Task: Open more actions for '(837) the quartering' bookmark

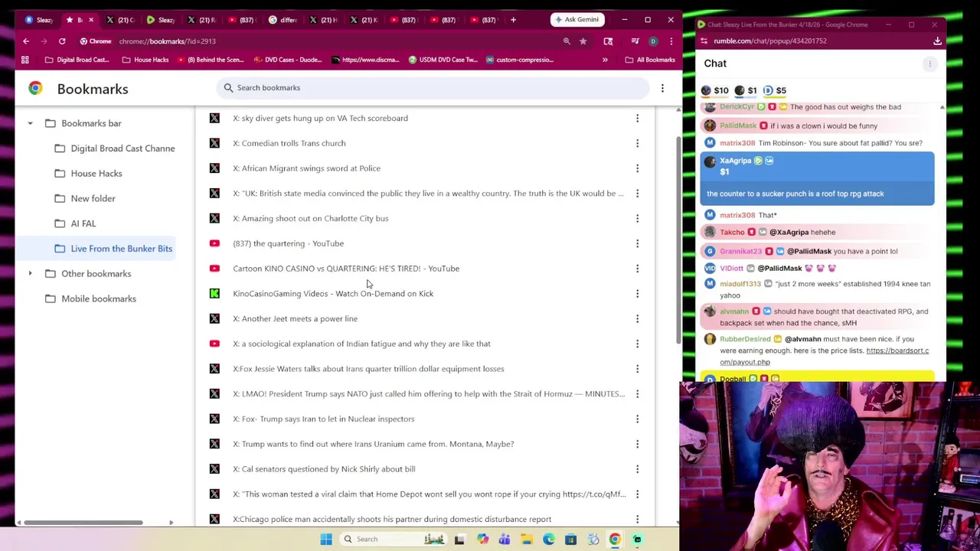Action: click(x=637, y=243)
